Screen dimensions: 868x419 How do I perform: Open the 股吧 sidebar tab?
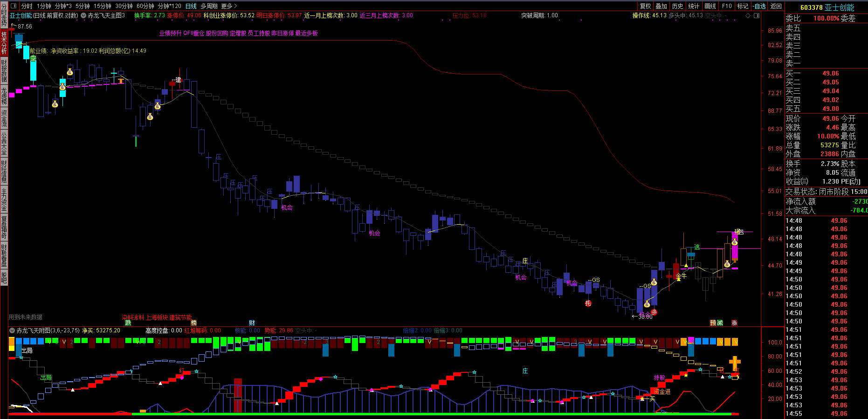pos(4,278)
